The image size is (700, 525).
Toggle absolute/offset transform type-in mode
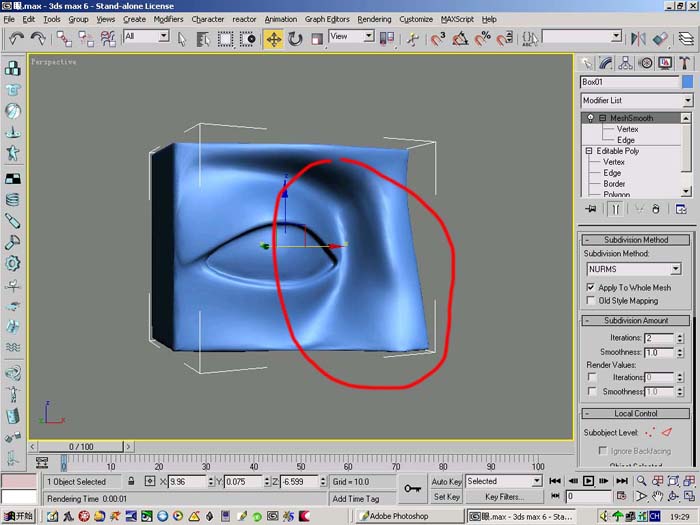coord(150,481)
